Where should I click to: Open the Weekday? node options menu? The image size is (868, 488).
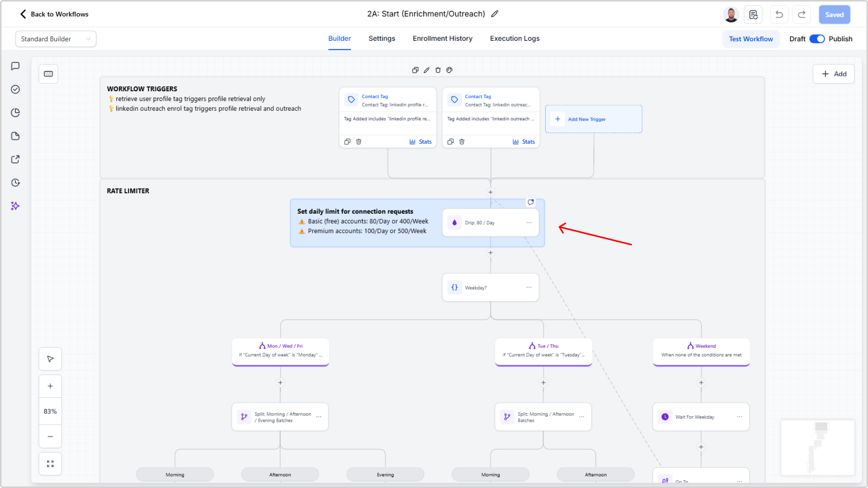tap(529, 288)
